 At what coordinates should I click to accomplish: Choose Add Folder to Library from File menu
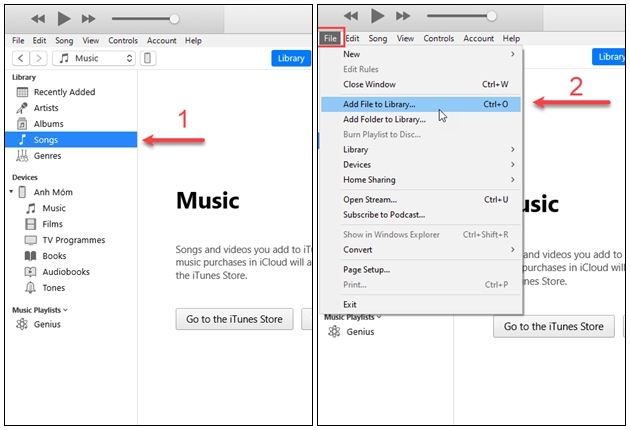tap(421, 119)
